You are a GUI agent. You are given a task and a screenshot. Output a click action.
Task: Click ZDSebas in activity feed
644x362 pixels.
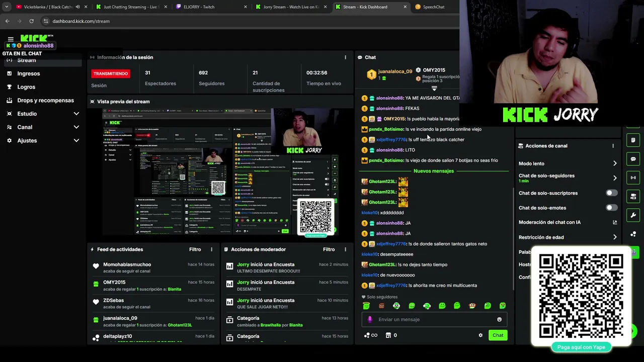click(x=113, y=300)
